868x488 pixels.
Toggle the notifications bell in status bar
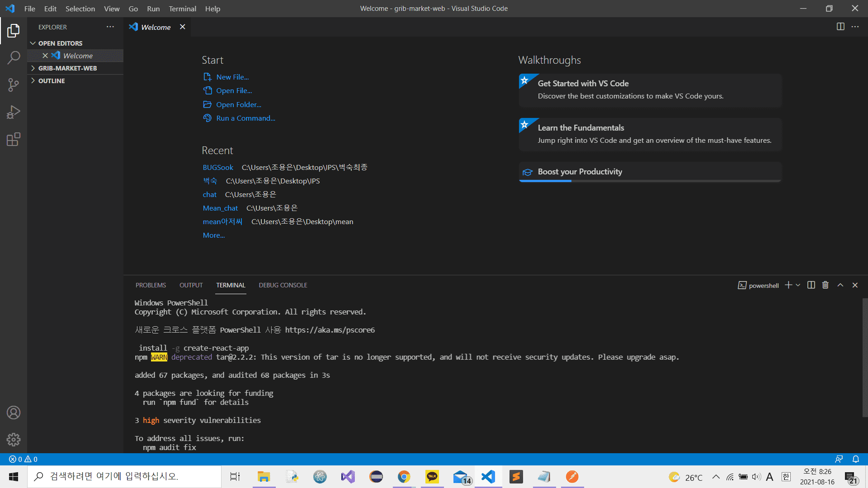pos(855,459)
